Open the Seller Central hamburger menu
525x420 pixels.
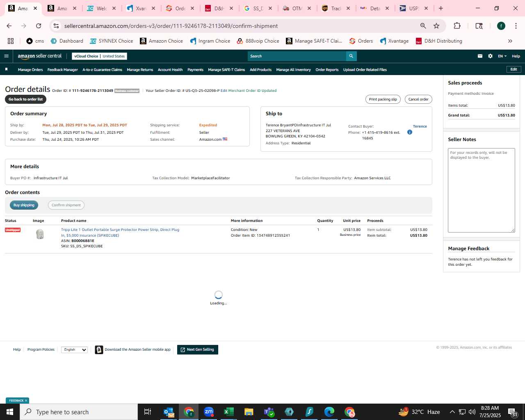click(6, 56)
